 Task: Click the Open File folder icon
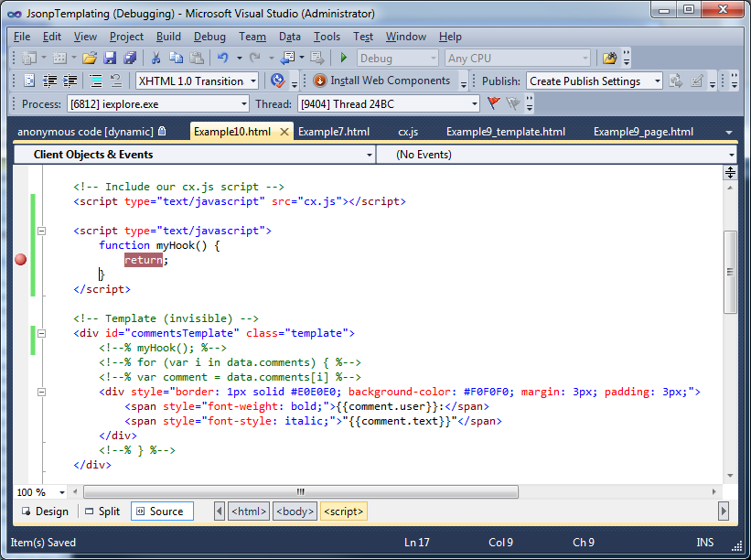coord(90,58)
